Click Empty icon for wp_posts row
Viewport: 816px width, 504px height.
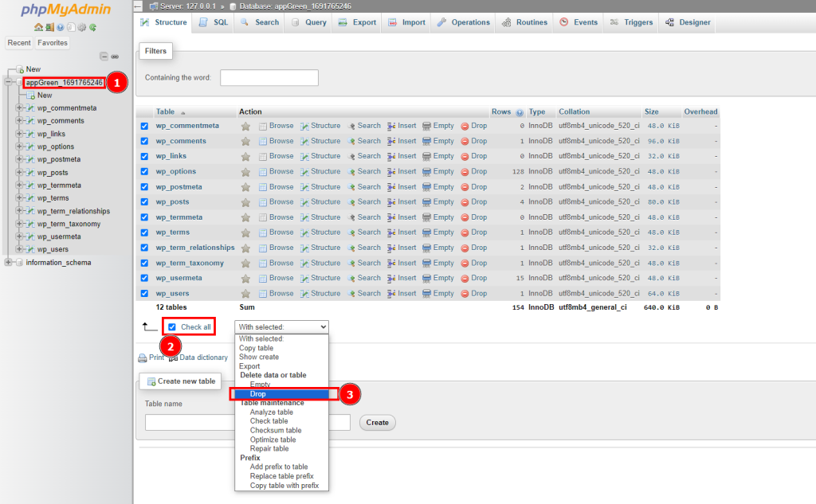point(427,202)
